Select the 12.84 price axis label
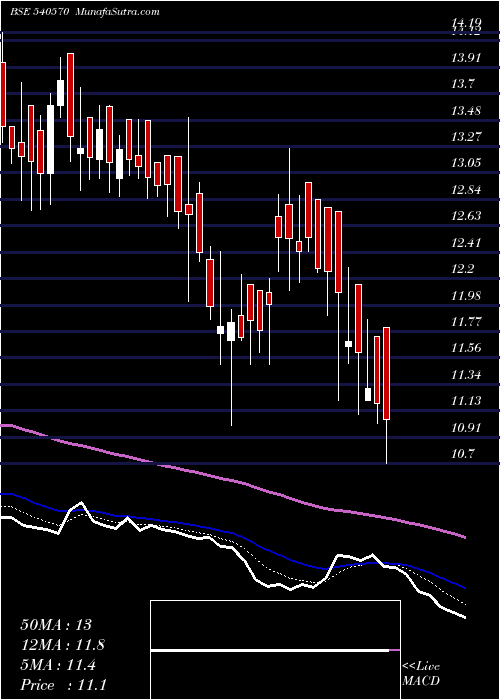This screenshot has width=500, height=700. (466, 190)
